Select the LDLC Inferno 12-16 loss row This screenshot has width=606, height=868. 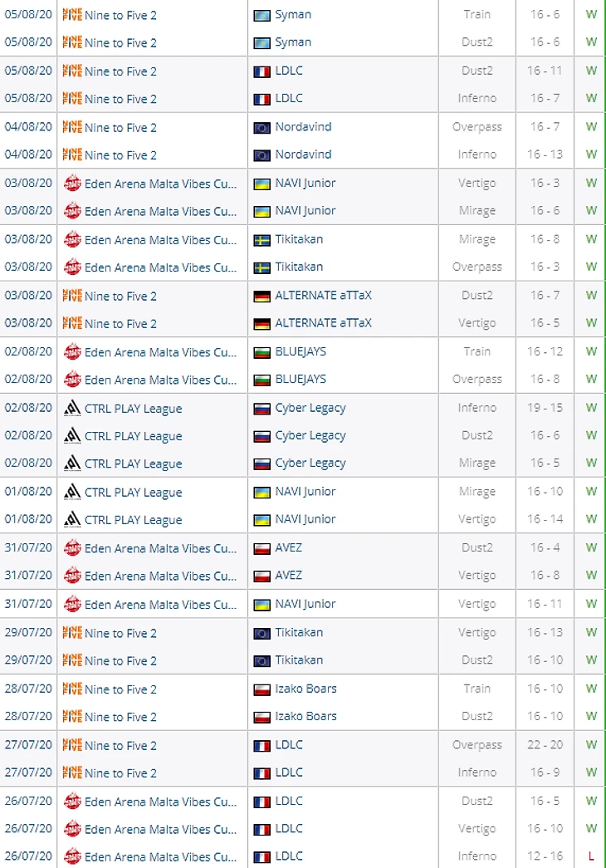pos(303,856)
